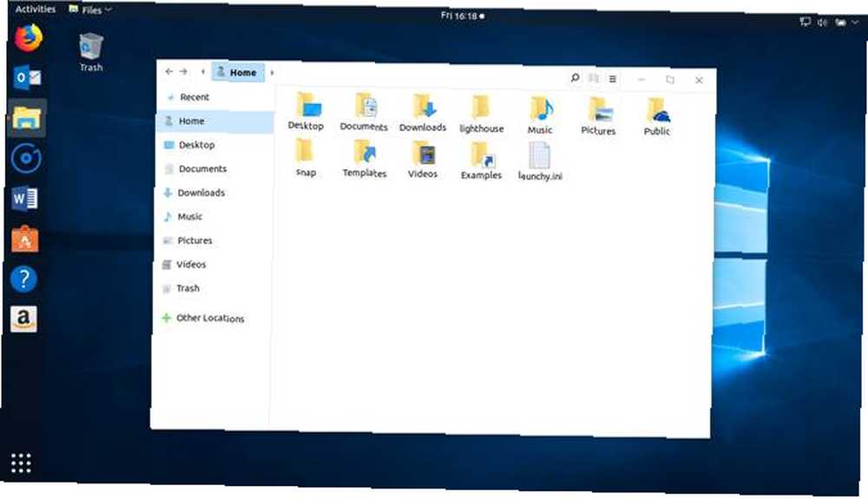Open the Files app menu in top bar
Screen dimensions: 868x499
91,10
